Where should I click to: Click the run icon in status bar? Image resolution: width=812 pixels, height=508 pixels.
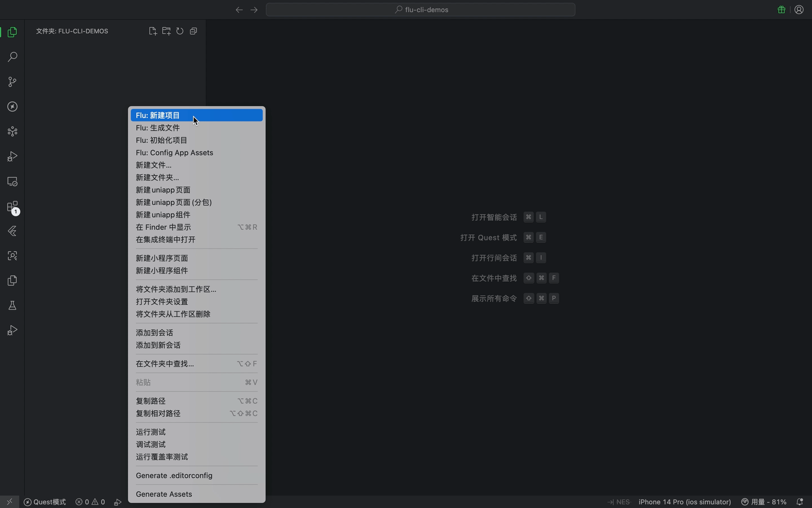click(118, 502)
